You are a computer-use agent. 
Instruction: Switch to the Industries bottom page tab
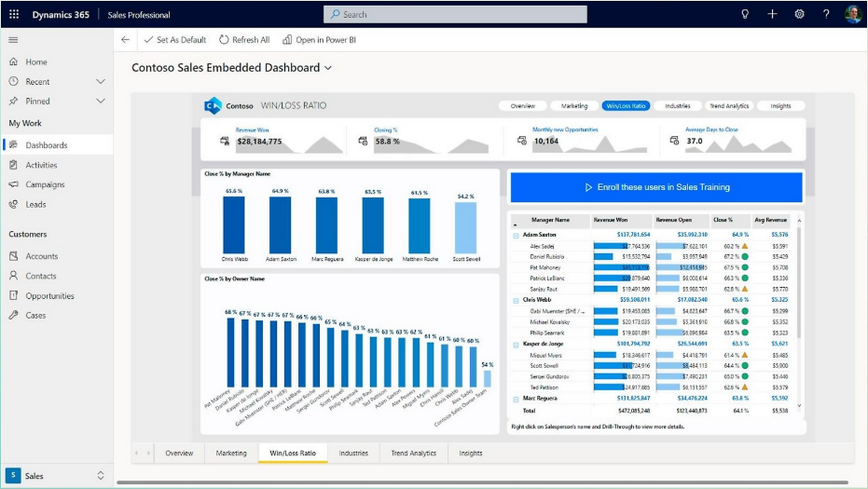(x=353, y=453)
